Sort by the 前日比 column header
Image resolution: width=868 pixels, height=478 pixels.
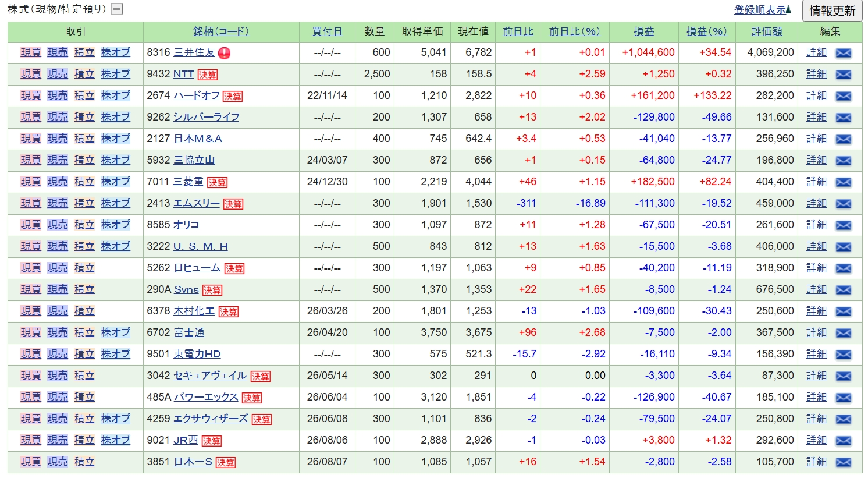(x=518, y=31)
